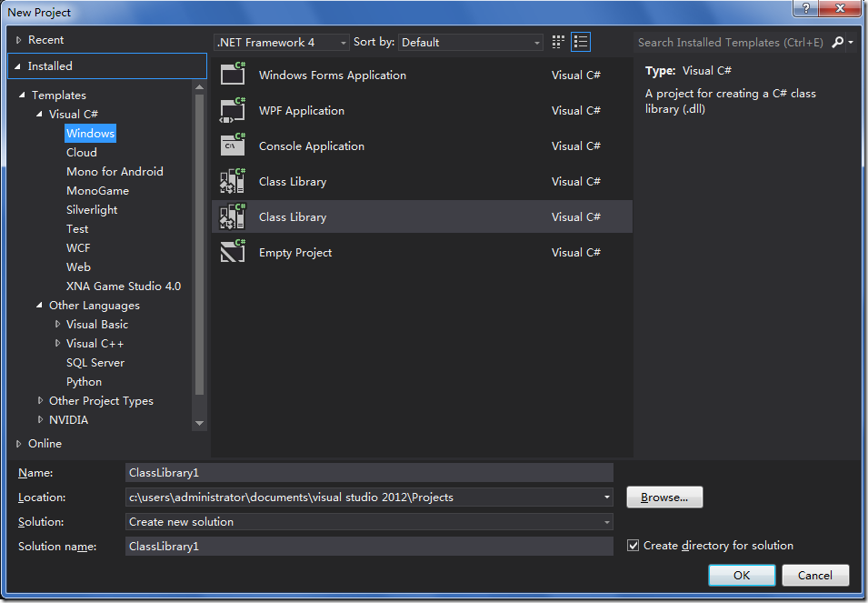Open the .NET Framework 4 dropdown
Viewport: 868px width, 603px height.
point(343,42)
